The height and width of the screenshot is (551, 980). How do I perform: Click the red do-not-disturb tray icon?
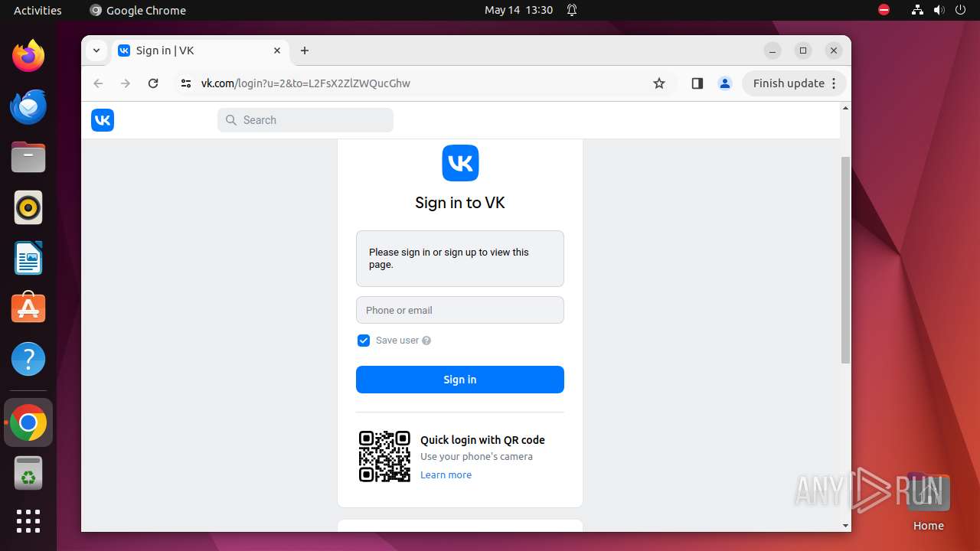(x=884, y=10)
